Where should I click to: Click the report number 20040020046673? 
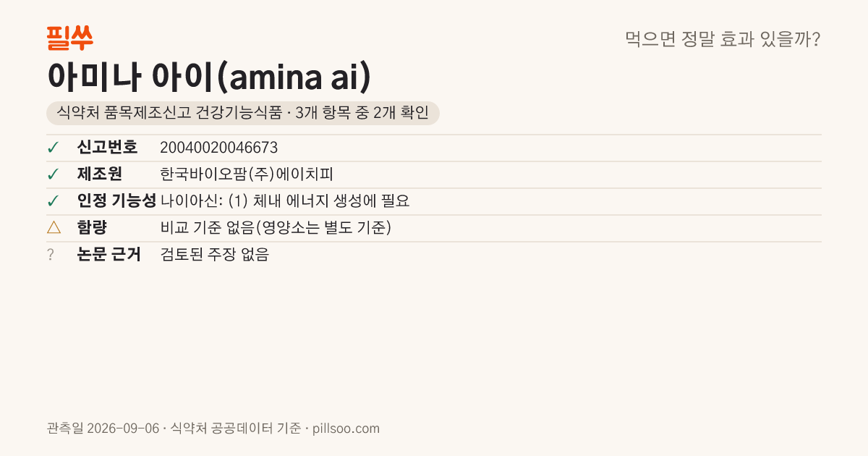[219, 148]
